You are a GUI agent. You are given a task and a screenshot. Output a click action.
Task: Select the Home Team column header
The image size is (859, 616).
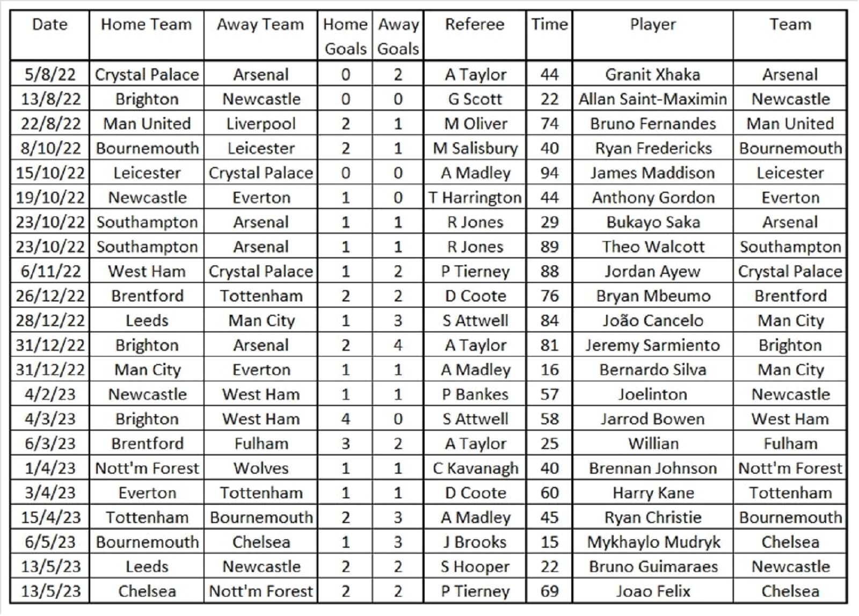[x=147, y=35]
